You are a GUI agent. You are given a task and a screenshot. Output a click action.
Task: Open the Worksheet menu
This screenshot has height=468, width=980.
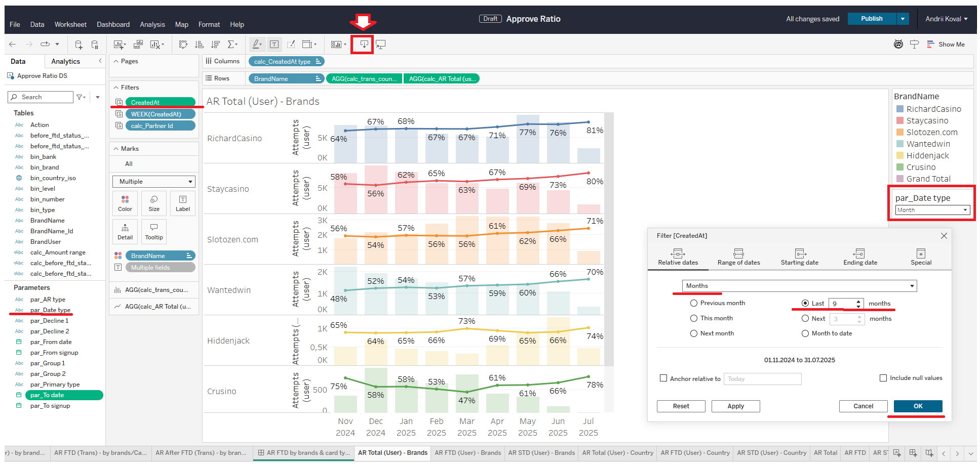point(70,24)
